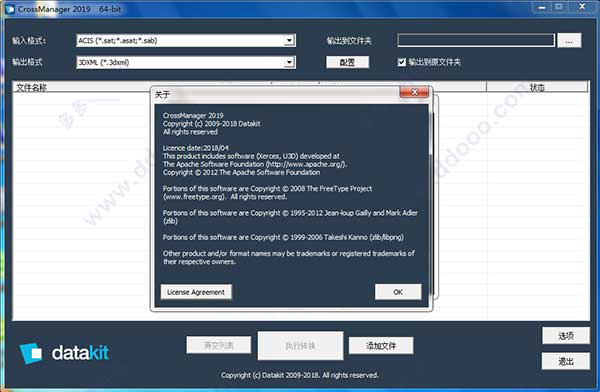Image resolution: width=600 pixels, height=392 pixels.
Task: Click the CrossManager app icon in title bar
Action: tap(10, 9)
